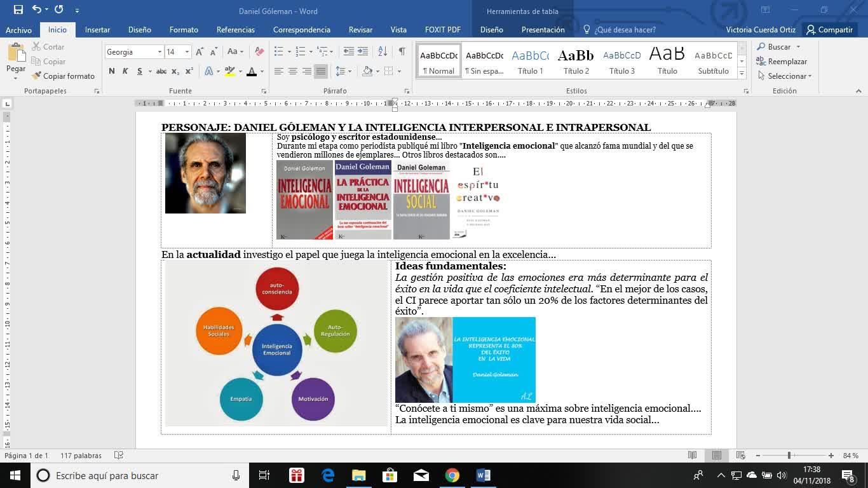Viewport: 868px width, 488px height.
Task: Click the paragraph shading paint bucket
Action: [x=367, y=71]
